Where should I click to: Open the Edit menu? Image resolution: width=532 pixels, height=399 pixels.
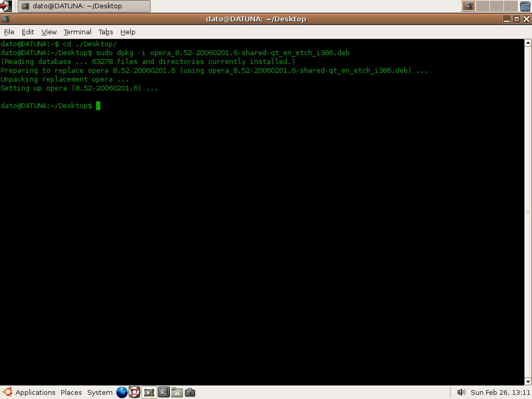(x=28, y=32)
